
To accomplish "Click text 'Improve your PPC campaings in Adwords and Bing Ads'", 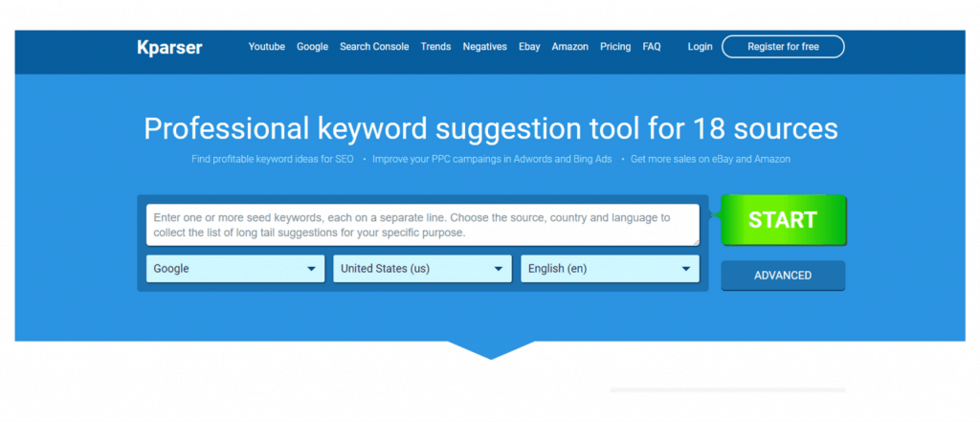I will coord(492,160).
